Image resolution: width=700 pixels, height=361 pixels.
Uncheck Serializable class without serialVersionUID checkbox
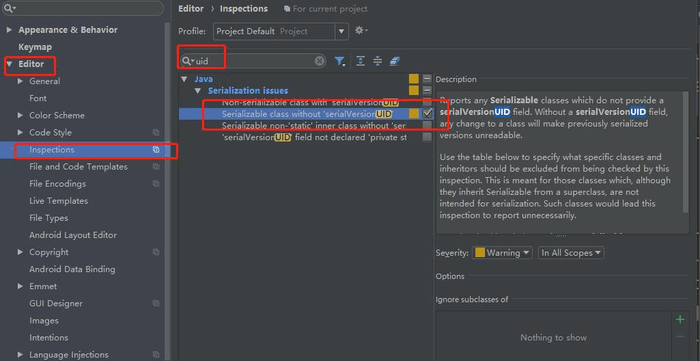[427, 113]
